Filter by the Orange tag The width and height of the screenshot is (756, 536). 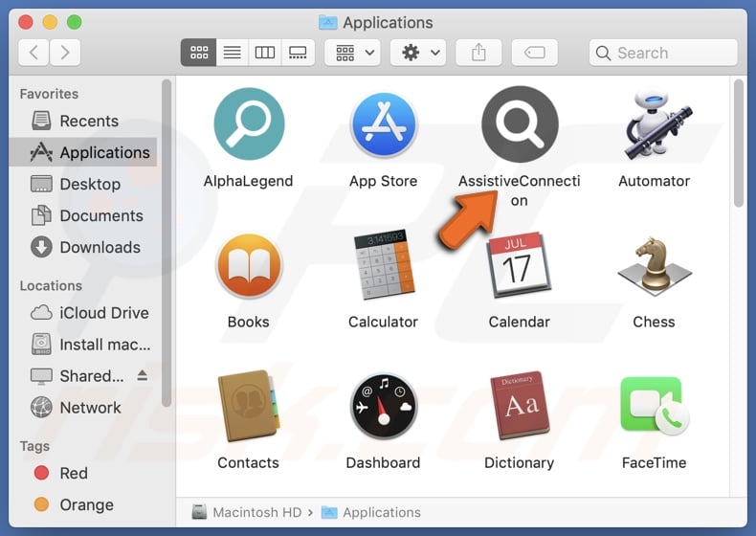(x=83, y=504)
